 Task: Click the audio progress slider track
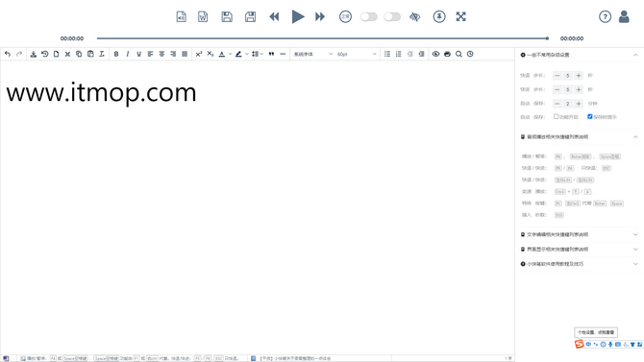coord(322,38)
